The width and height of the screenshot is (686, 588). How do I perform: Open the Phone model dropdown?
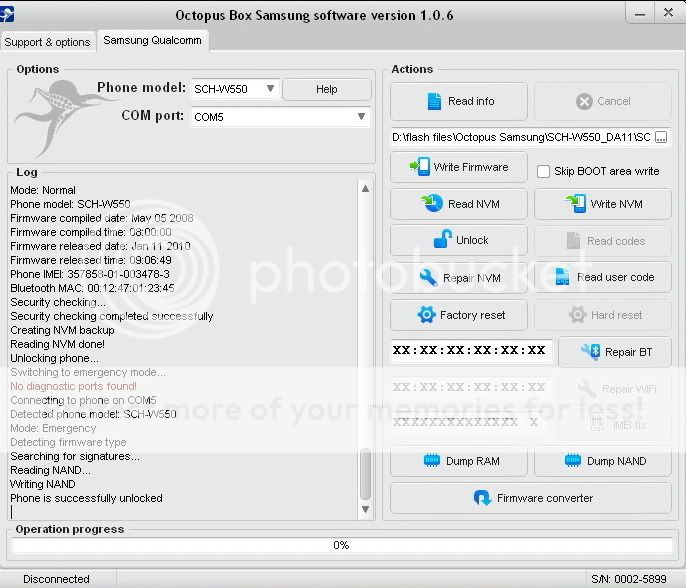tap(270, 89)
